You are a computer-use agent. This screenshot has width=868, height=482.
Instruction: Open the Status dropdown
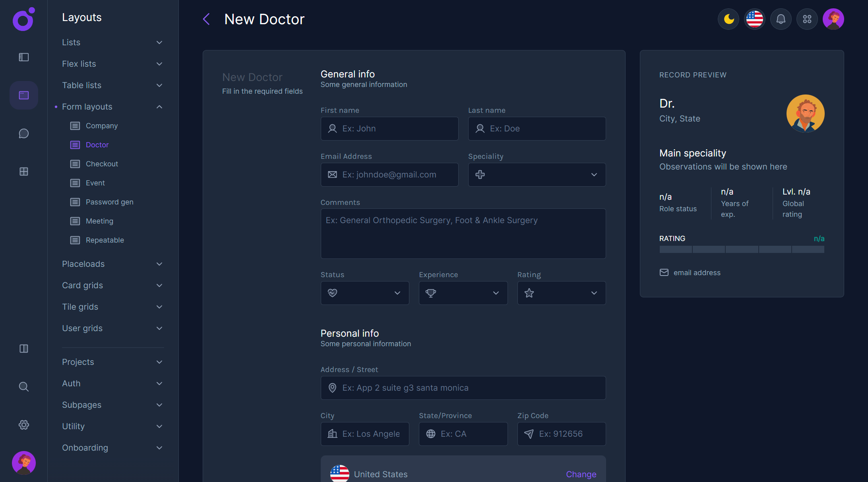point(364,293)
